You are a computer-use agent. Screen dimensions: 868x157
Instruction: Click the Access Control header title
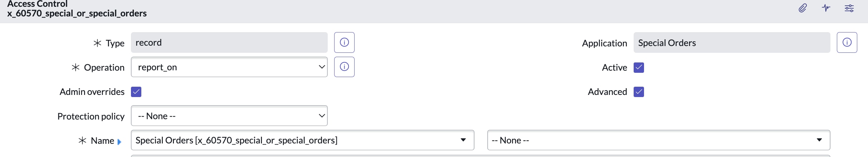click(x=38, y=4)
